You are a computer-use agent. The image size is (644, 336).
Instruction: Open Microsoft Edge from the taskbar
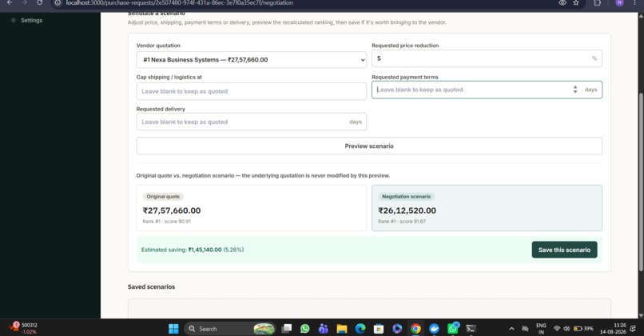tap(360, 329)
